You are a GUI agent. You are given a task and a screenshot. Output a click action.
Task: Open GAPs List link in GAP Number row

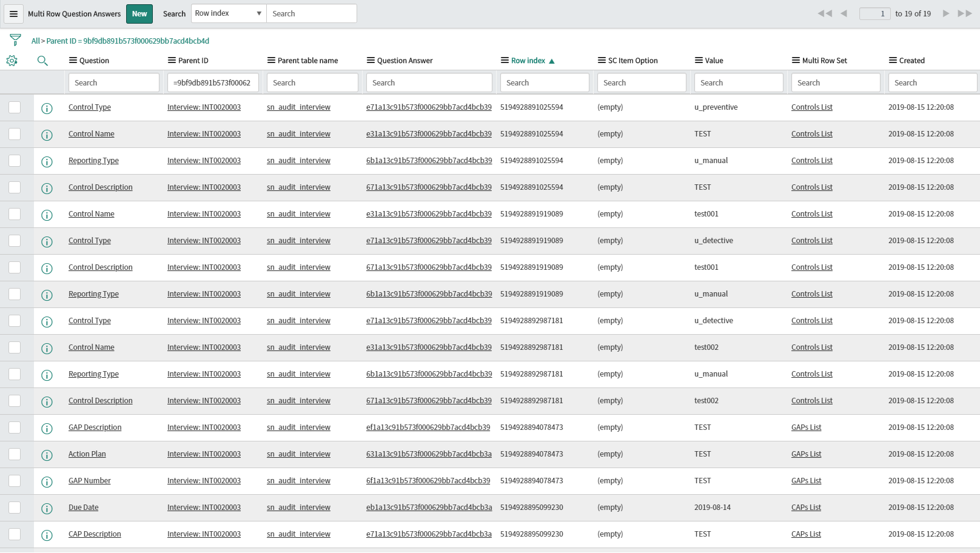coord(806,481)
